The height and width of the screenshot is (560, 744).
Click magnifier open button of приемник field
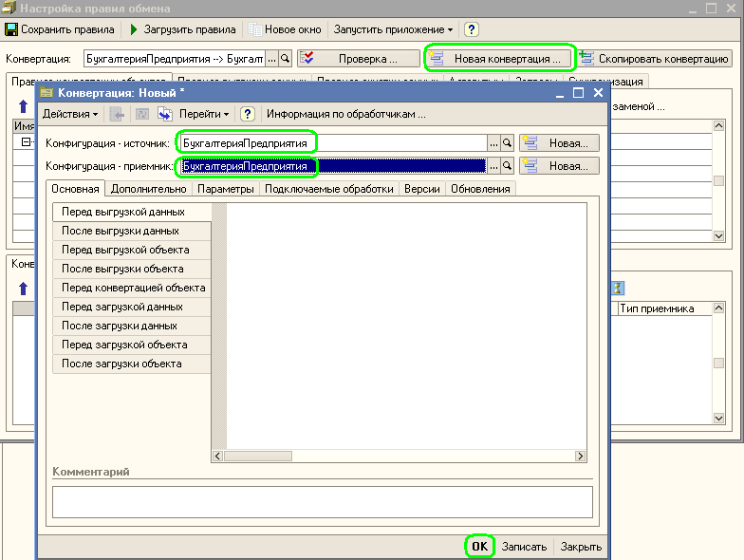click(507, 165)
